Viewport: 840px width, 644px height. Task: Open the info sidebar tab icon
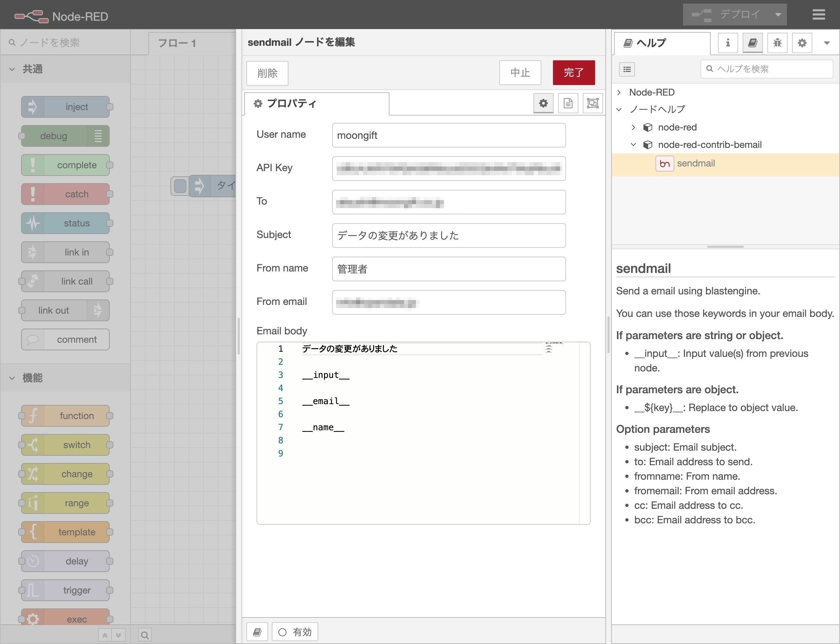click(x=727, y=43)
